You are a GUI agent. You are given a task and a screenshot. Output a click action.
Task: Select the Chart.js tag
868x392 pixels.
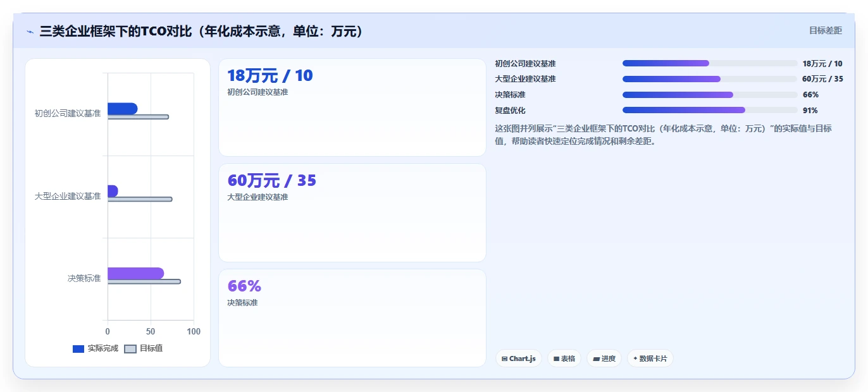[519, 358]
